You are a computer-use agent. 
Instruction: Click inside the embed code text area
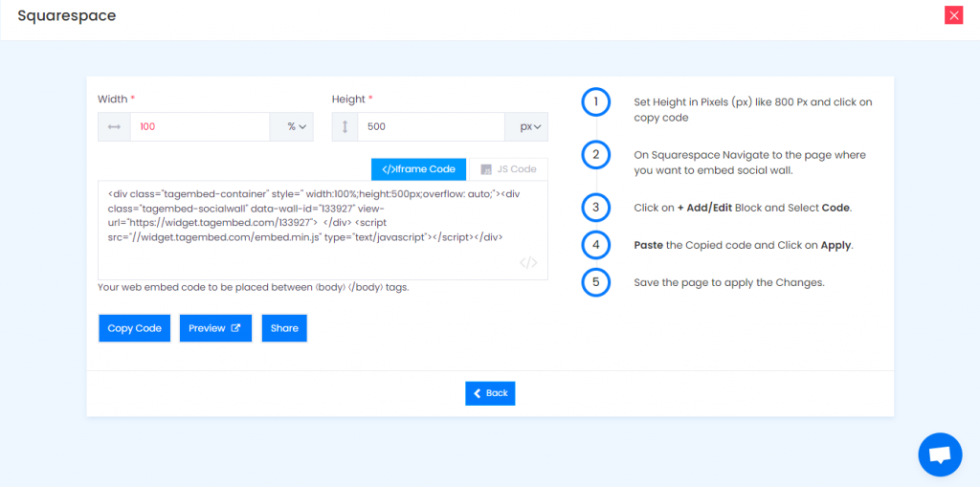(323, 230)
